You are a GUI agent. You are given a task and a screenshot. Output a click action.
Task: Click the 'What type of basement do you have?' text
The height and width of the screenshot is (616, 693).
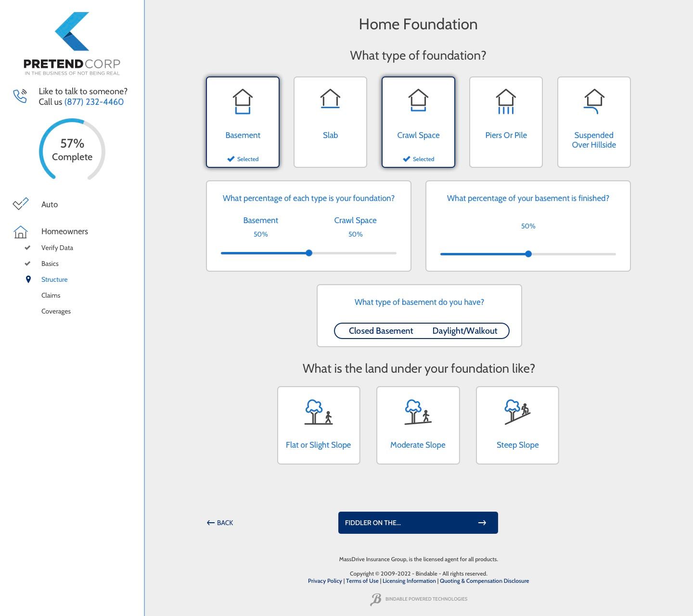(x=419, y=302)
